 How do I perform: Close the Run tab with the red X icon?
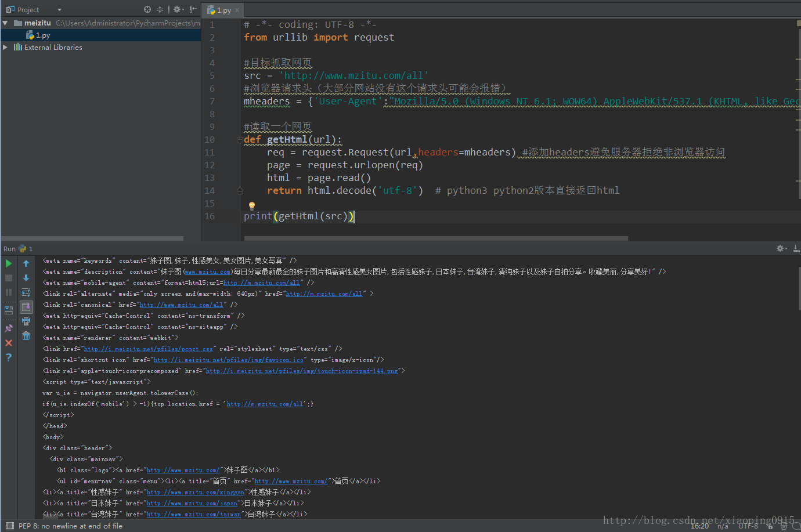(x=9, y=343)
